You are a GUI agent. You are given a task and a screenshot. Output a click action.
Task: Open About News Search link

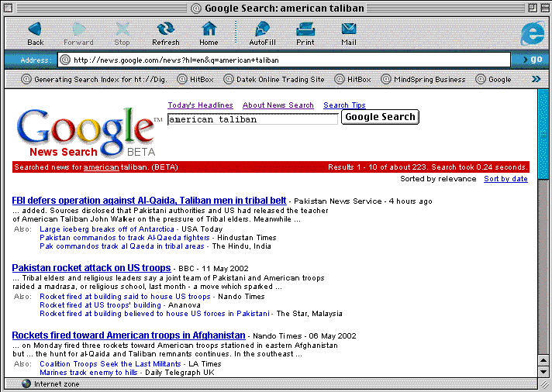[x=278, y=105]
